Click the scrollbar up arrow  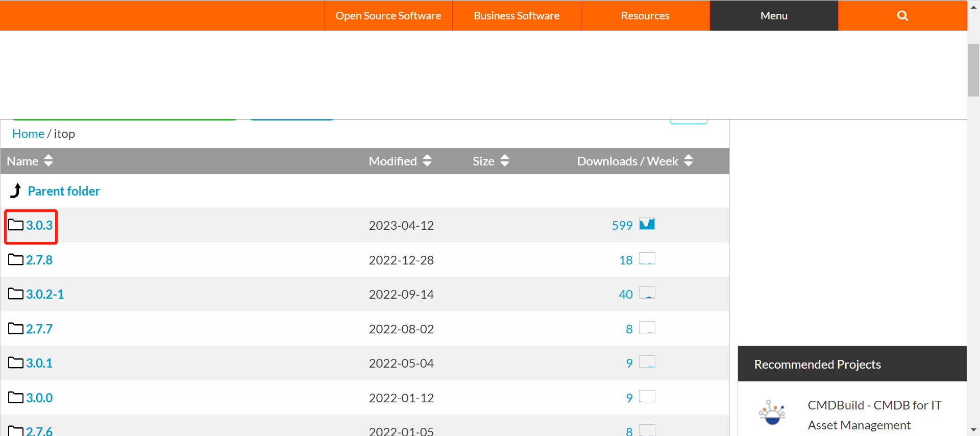point(973,6)
